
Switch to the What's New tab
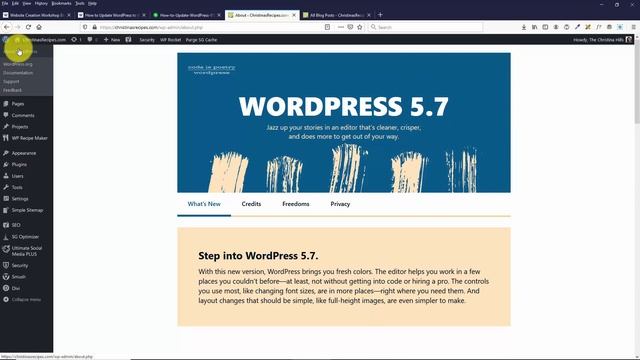pos(204,204)
